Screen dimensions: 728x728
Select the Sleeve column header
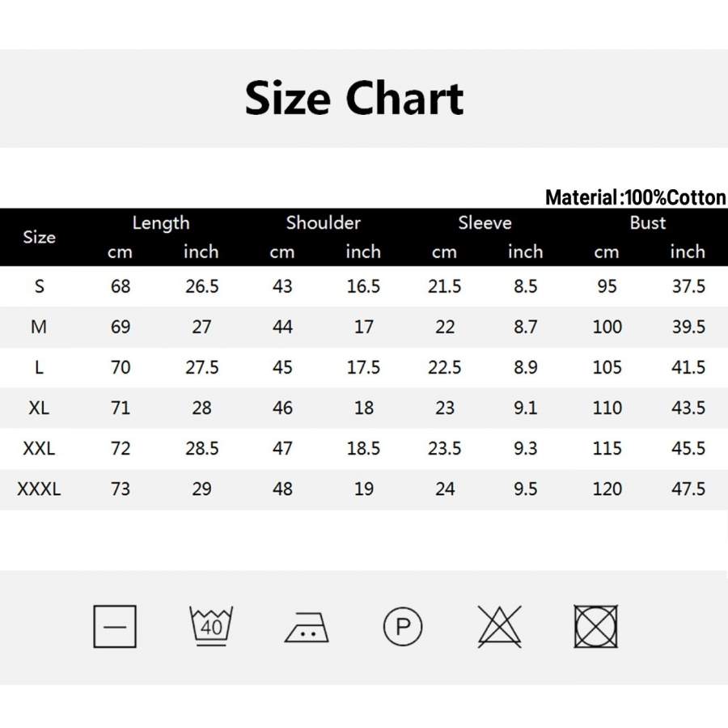point(485,222)
